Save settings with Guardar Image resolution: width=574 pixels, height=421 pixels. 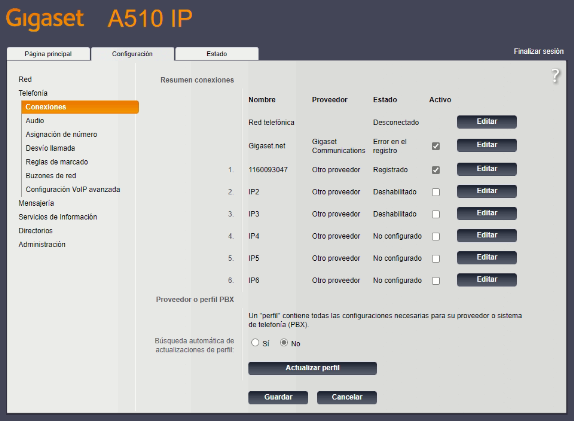pyautogui.click(x=278, y=398)
